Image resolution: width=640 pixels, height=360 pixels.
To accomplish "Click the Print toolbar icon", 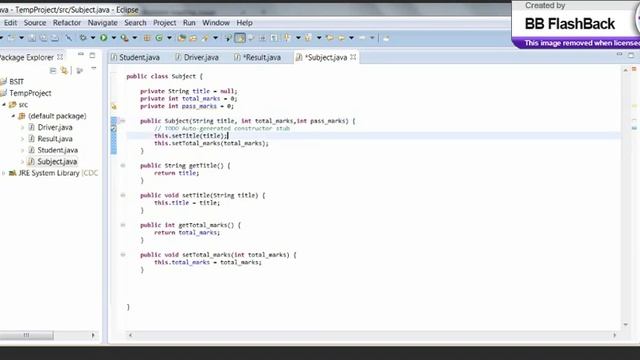I will point(55,38).
